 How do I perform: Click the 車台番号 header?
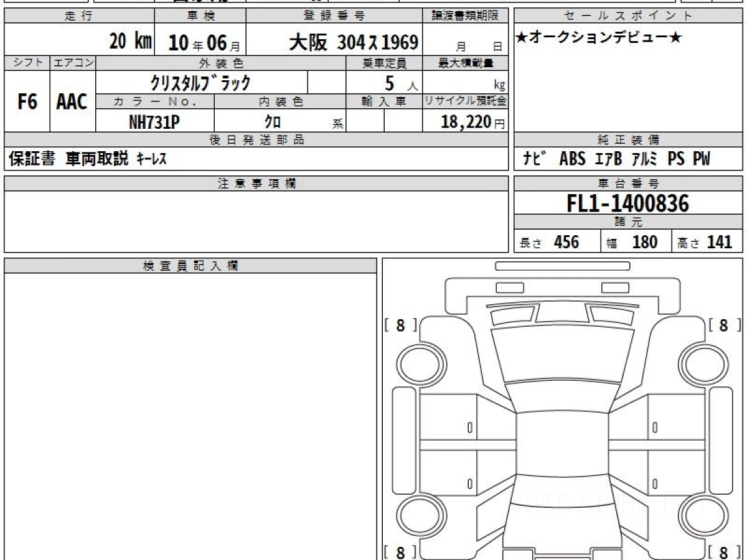[628, 184]
